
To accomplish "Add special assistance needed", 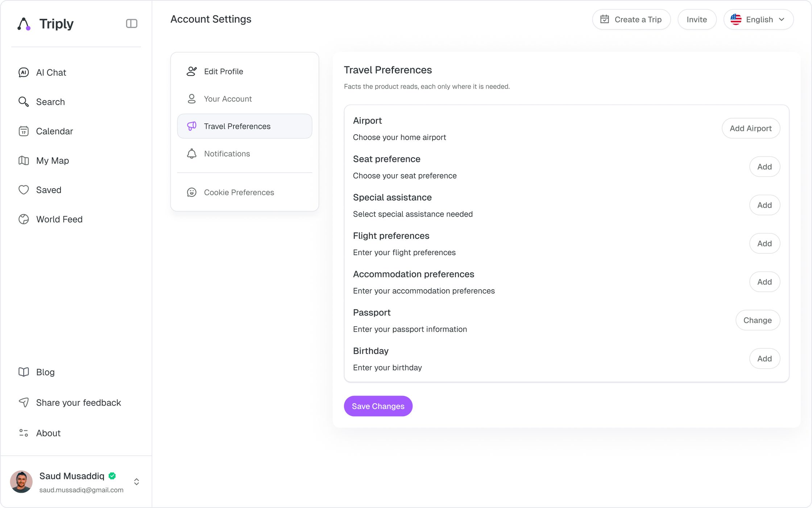I will [765, 205].
